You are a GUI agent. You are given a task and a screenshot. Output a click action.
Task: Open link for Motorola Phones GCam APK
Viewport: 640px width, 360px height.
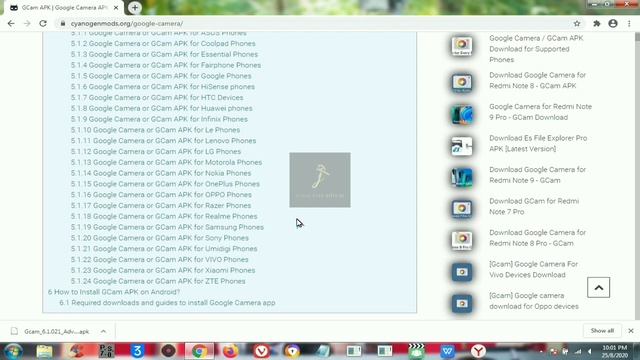[166, 162]
